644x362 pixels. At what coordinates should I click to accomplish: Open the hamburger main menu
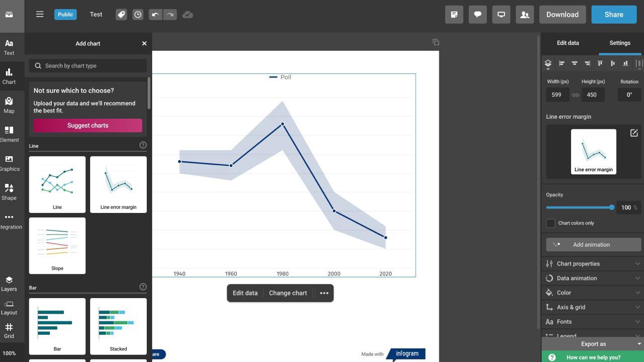pos(40,14)
